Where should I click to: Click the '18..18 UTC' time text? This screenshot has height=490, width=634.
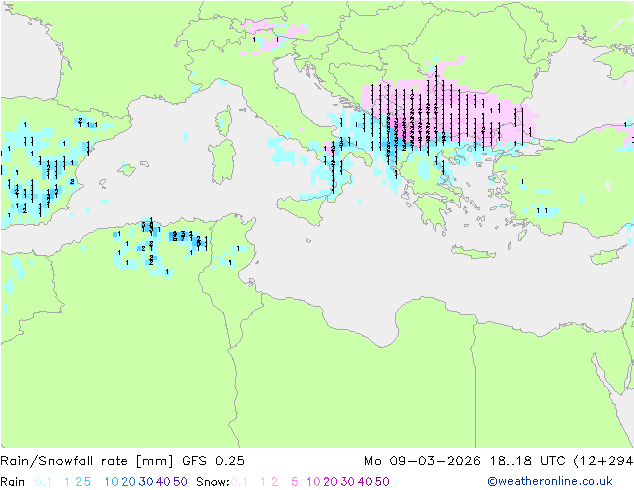click(x=528, y=461)
